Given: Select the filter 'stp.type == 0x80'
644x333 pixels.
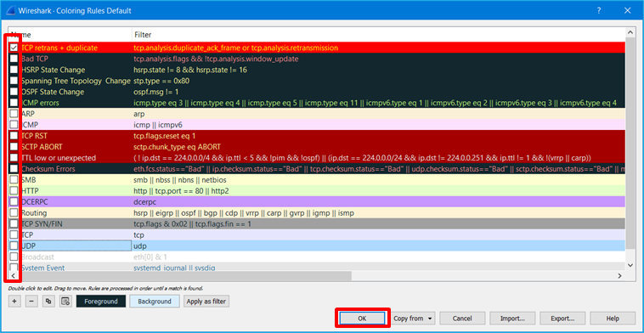Looking at the screenshot, I should pyautogui.click(x=161, y=81).
